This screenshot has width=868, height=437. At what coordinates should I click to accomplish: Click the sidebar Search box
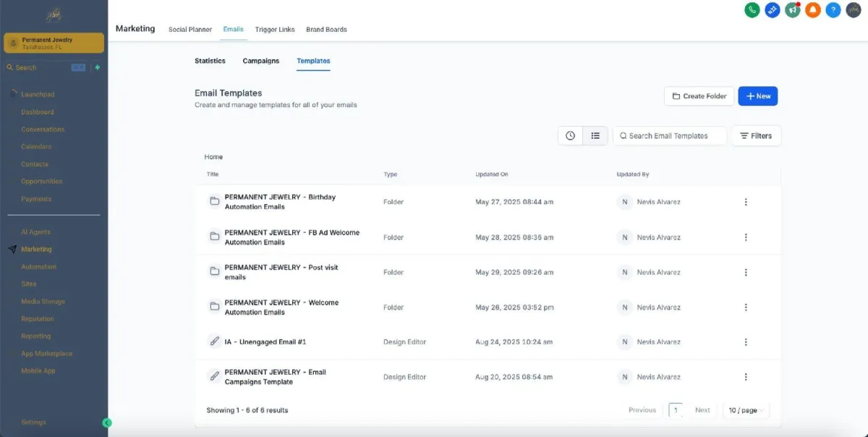point(46,67)
